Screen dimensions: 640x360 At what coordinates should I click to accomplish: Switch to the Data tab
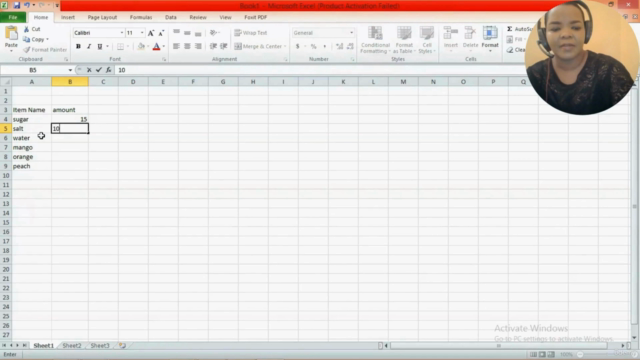tap(171, 18)
